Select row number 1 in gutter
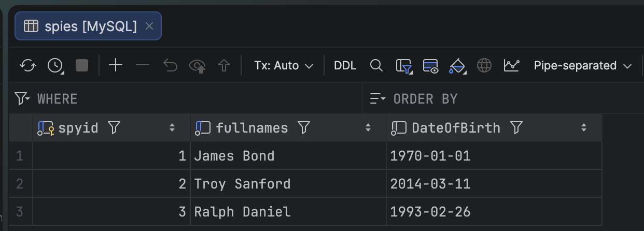 (x=20, y=156)
